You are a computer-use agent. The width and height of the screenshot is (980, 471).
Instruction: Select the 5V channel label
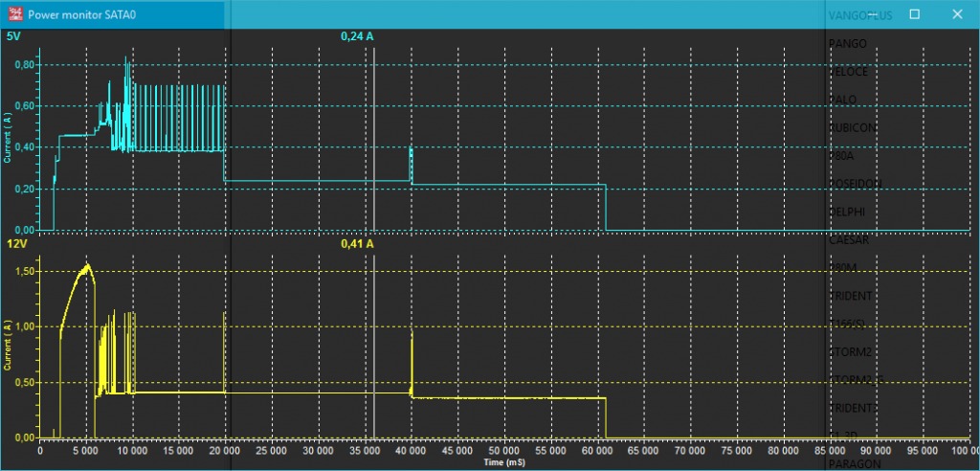(14, 36)
